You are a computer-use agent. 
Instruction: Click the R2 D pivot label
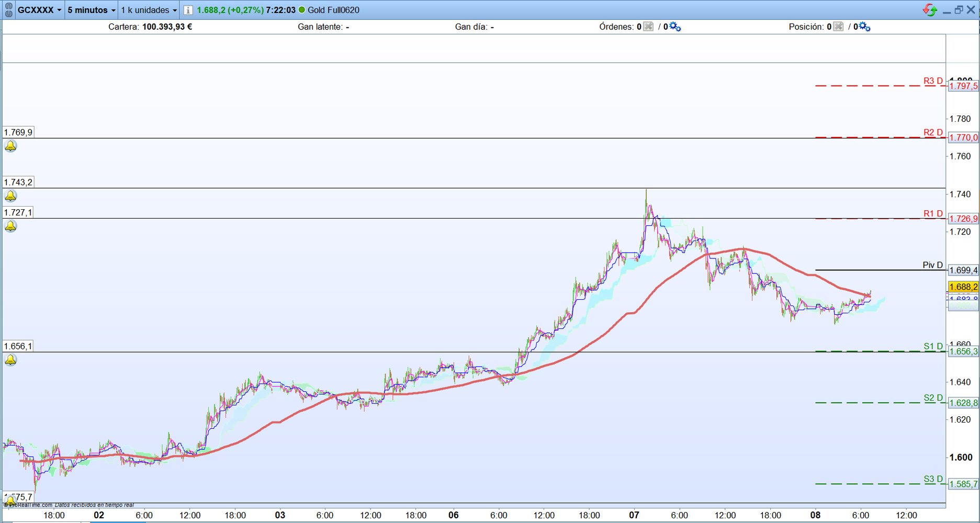933,132
